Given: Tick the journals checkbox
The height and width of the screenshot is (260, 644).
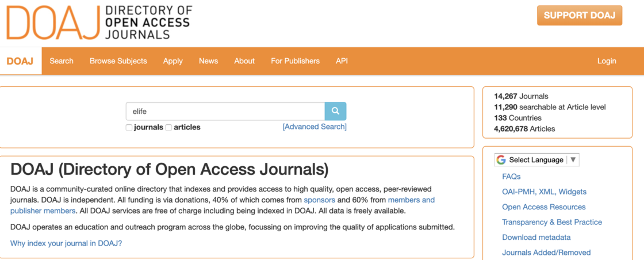Looking at the screenshot, I should click(x=129, y=128).
